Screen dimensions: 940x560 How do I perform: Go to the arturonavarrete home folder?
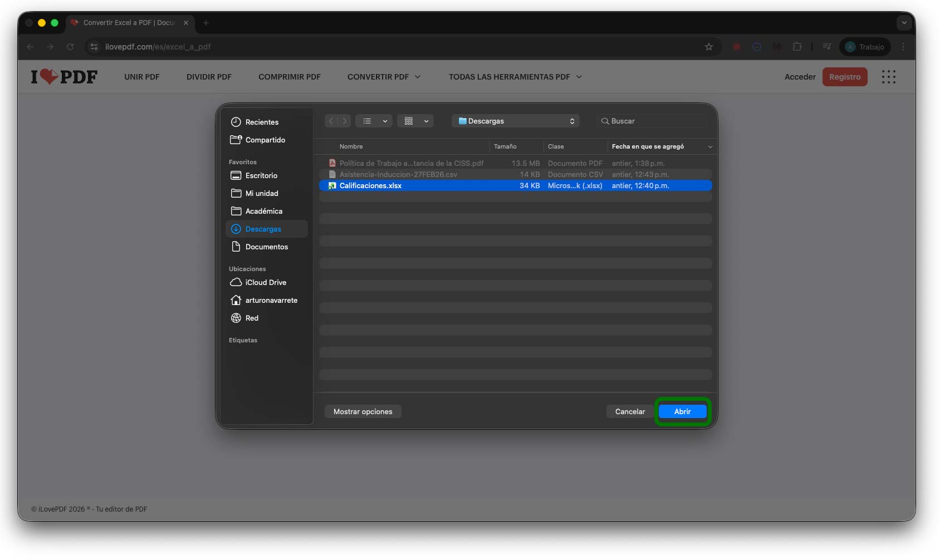[271, 300]
